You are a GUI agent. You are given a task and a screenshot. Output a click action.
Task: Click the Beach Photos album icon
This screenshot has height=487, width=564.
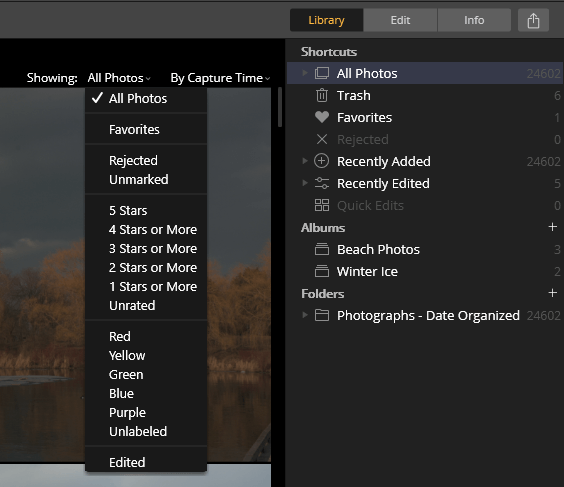coord(322,249)
